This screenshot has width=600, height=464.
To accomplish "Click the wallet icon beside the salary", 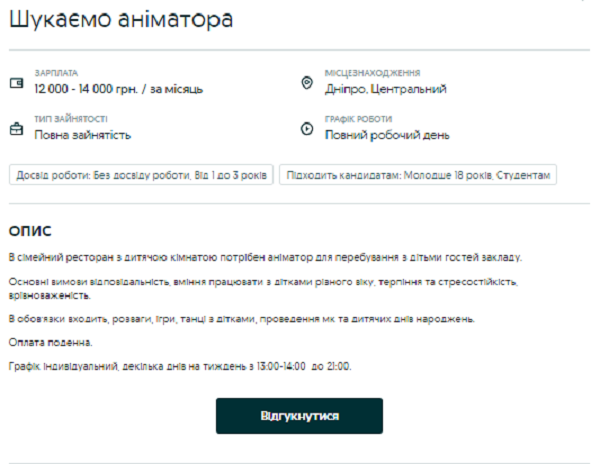I will pos(15,82).
